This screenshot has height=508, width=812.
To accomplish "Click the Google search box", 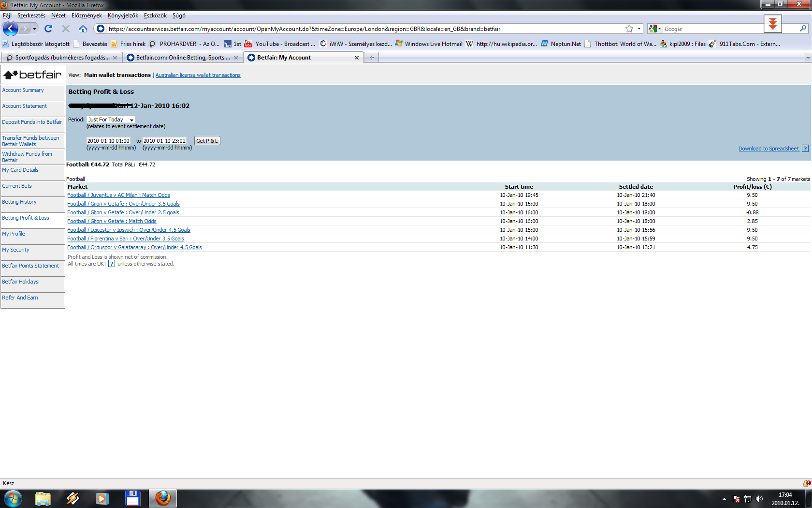I will [x=730, y=29].
